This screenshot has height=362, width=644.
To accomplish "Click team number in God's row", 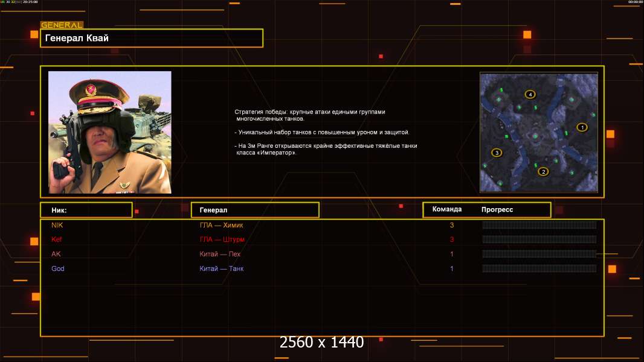I will (x=452, y=268).
